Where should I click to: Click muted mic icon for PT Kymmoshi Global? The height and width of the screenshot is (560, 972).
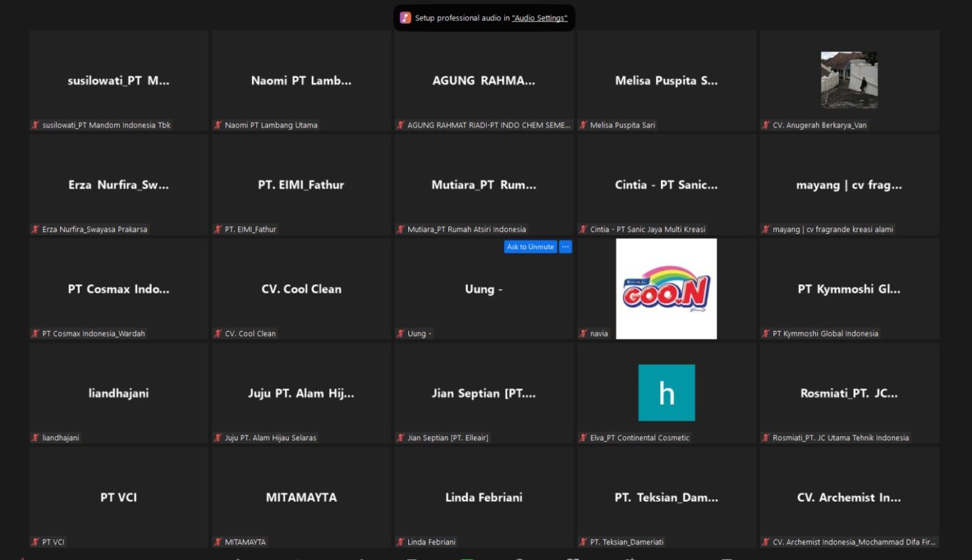pyautogui.click(x=766, y=334)
